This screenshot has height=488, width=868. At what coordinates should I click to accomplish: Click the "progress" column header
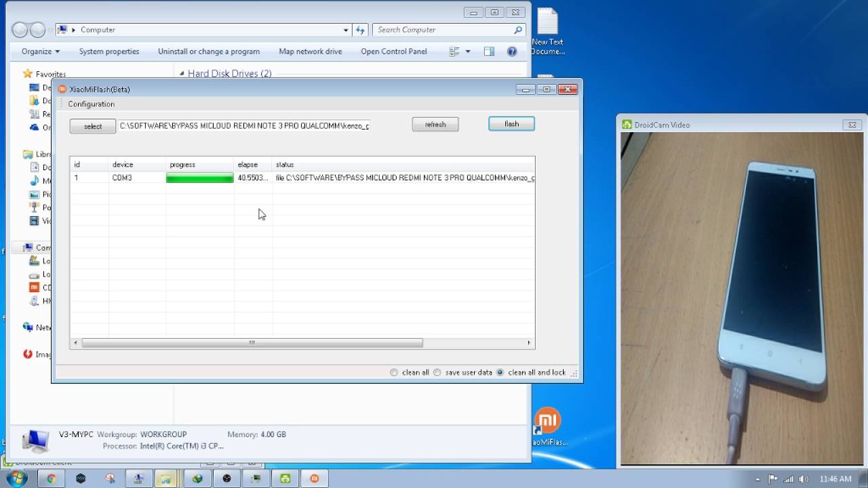pos(200,165)
